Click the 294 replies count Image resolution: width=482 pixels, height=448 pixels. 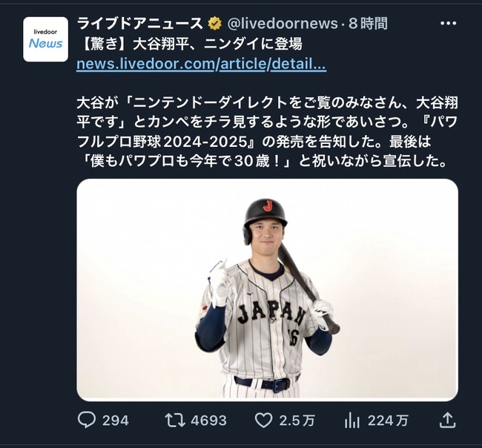[x=116, y=421]
